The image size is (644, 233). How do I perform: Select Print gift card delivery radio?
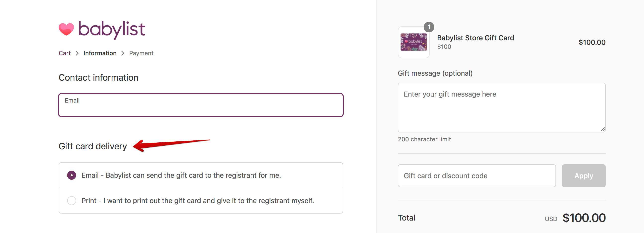[72, 201]
